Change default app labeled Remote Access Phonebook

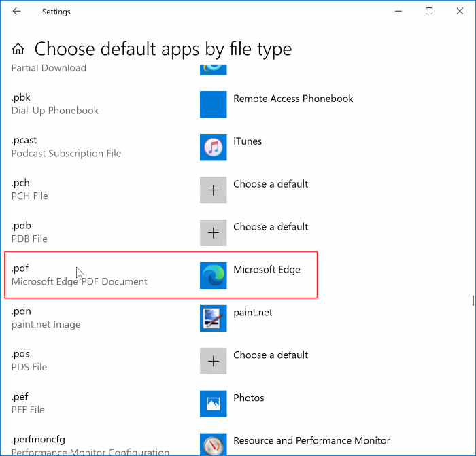click(x=293, y=99)
